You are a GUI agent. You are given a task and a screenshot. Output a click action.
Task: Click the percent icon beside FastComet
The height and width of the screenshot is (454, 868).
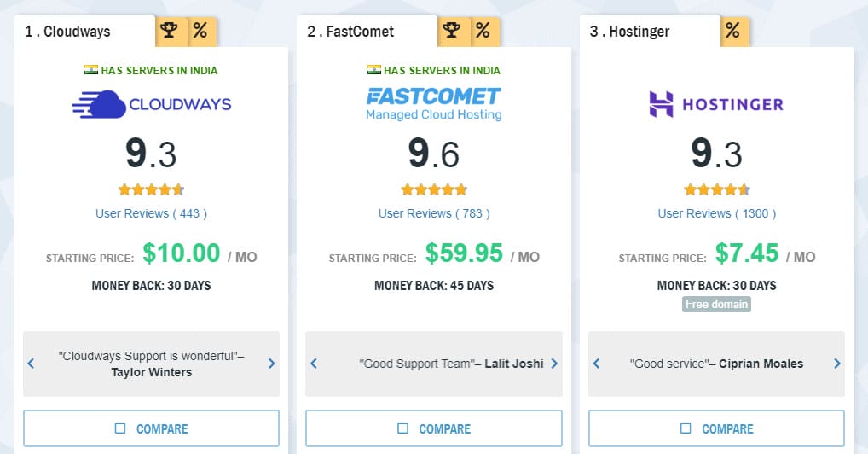483,32
